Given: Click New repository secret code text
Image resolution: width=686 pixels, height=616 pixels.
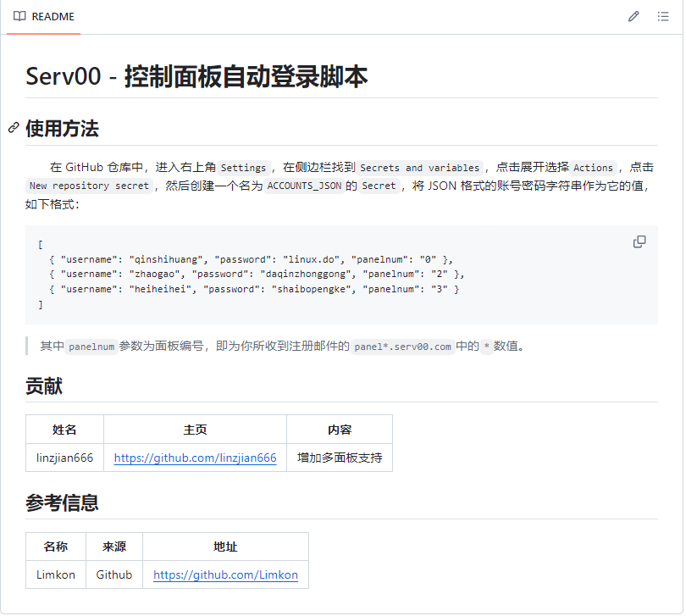Looking at the screenshot, I should [x=89, y=186].
